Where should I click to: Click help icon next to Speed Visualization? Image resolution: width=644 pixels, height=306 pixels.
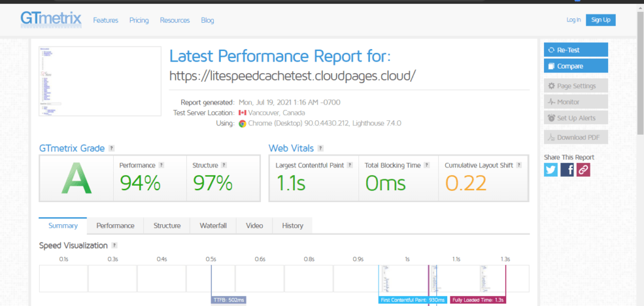[114, 246]
